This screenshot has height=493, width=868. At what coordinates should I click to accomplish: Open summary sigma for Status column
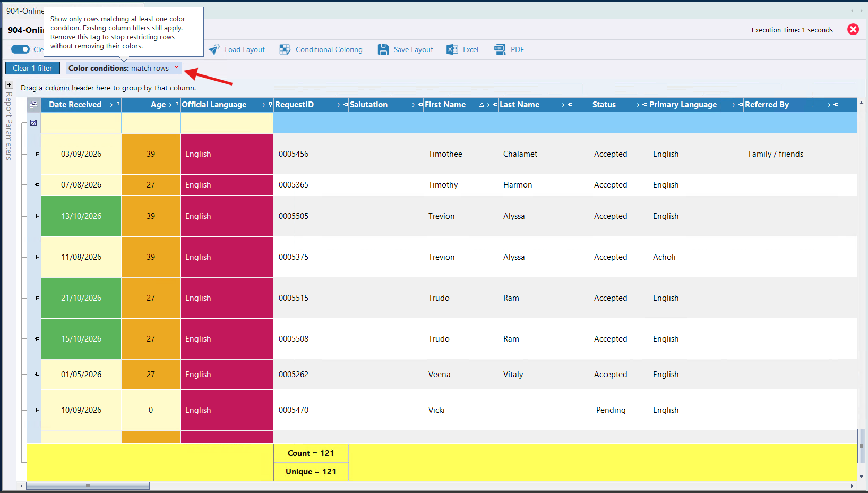click(x=638, y=105)
